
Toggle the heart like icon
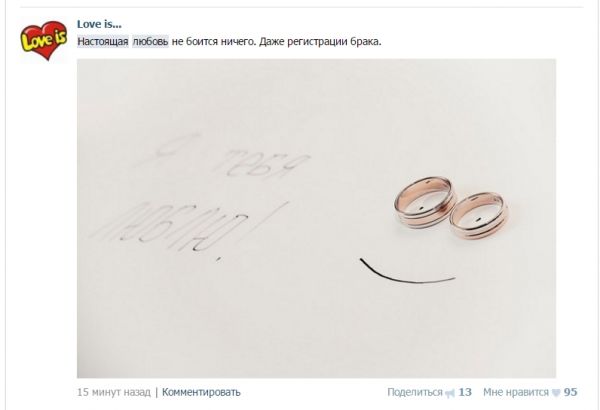(x=556, y=393)
